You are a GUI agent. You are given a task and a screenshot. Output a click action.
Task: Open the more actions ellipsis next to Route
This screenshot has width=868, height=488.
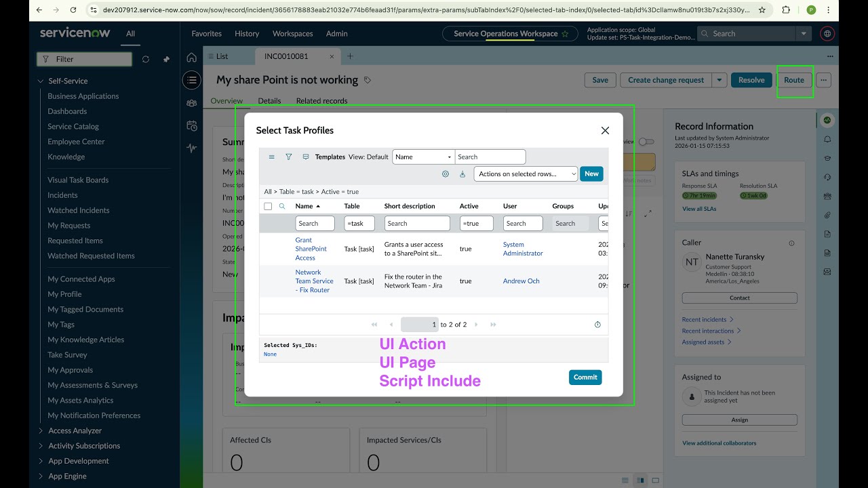pos(823,80)
